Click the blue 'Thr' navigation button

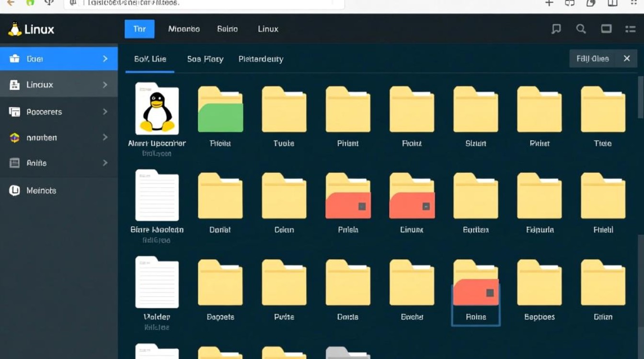click(139, 29)
